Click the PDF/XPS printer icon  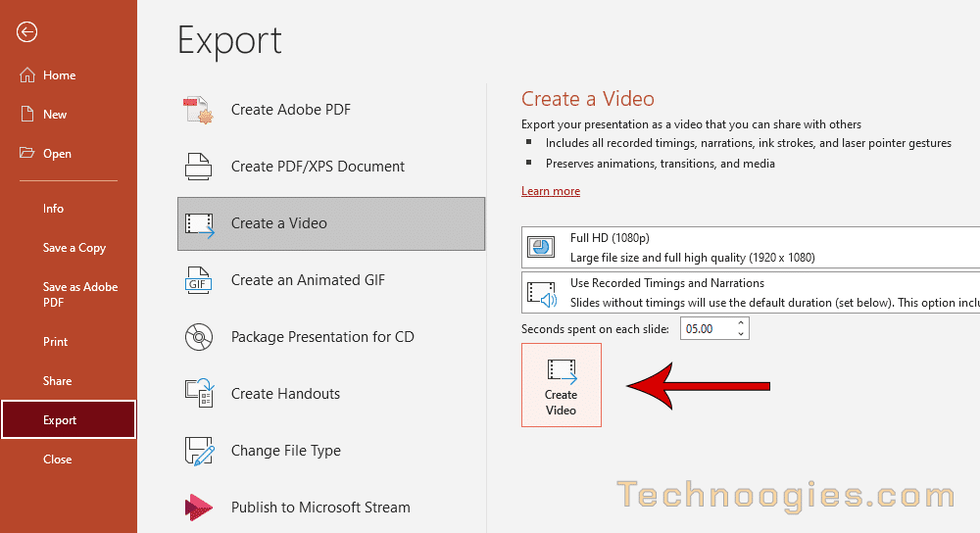[x=199, y=167]
